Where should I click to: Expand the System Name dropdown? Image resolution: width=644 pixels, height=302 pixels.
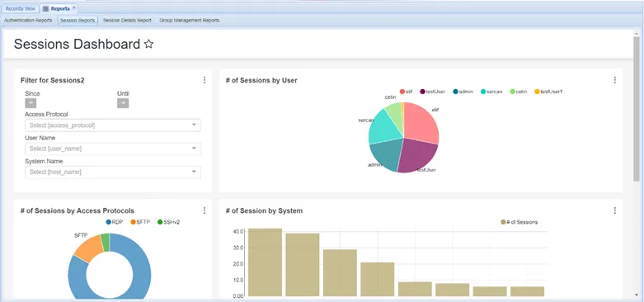click(x=113, y=172)
